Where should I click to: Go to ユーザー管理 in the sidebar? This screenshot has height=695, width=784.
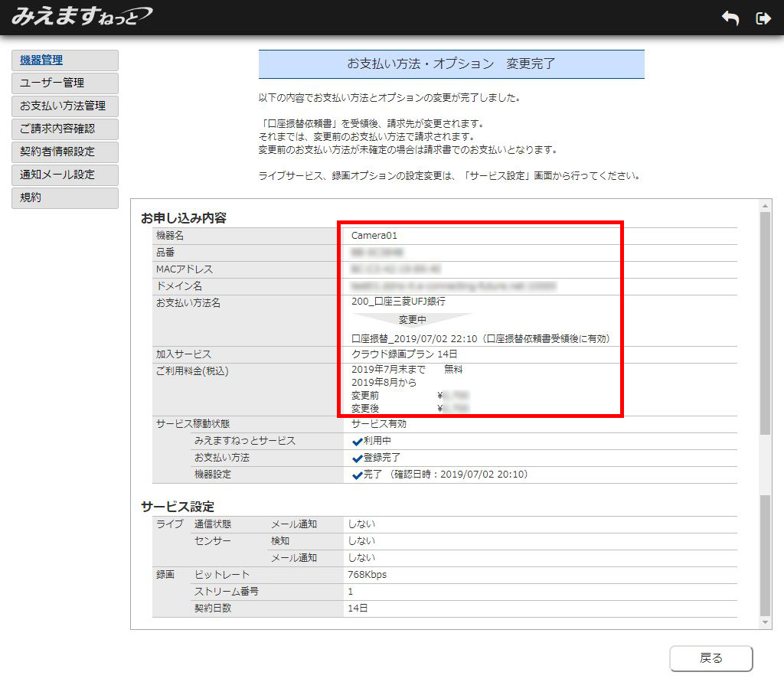(x=65, y=83)
